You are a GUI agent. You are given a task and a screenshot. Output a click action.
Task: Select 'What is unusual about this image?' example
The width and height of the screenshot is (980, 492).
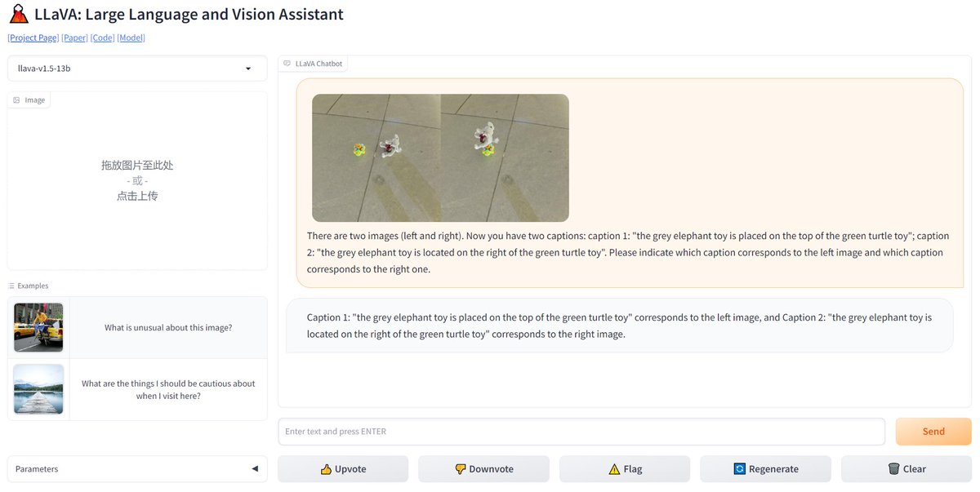pos(168,327)
